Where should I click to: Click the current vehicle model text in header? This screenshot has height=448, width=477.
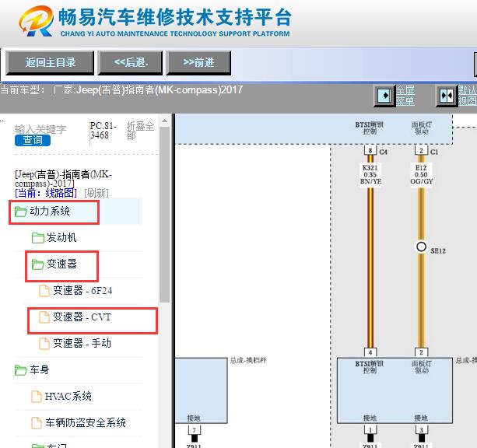coord(121,90)
